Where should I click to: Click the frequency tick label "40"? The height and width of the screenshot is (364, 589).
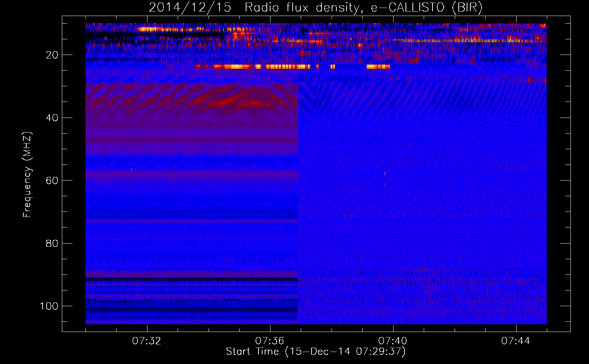click(52, 118)
